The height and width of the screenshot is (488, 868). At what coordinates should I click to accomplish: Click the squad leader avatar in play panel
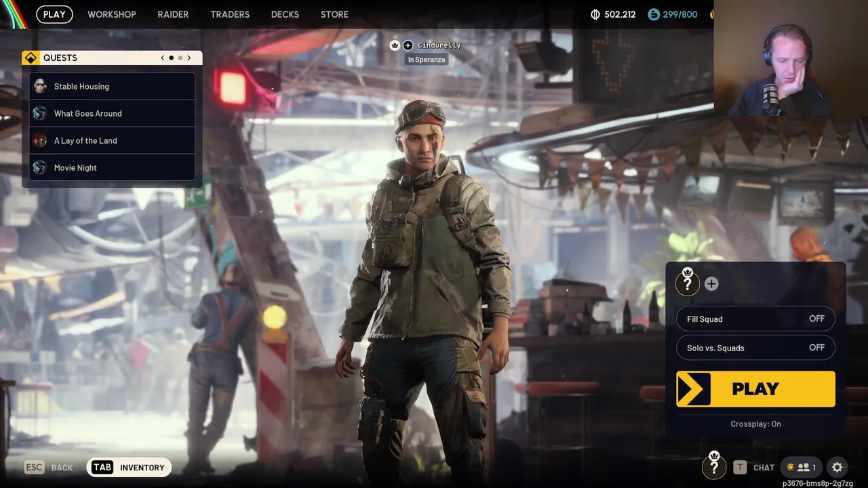pyautogui.click(x=687, y=283)
